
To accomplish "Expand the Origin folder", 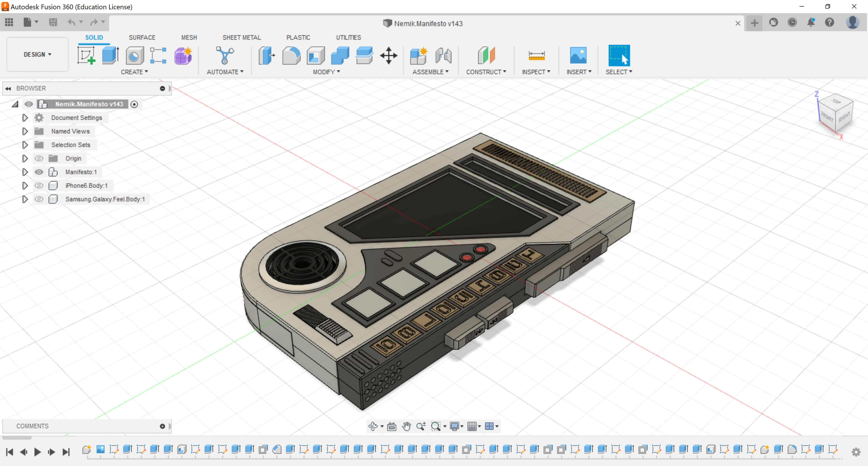I will [25, 159].
